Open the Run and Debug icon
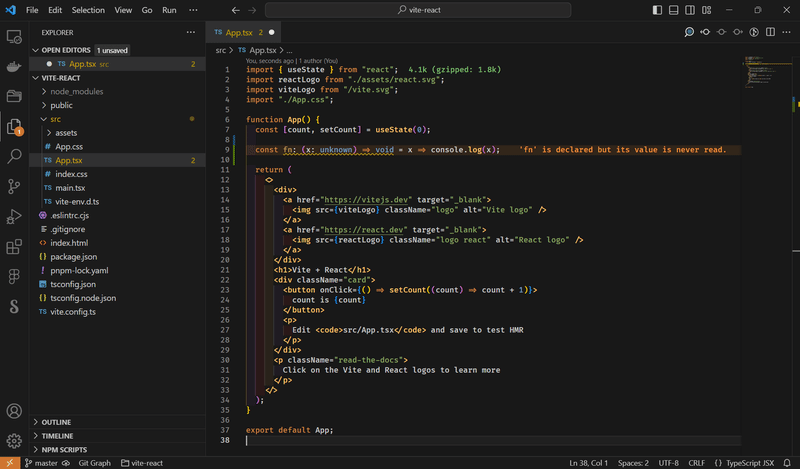Viewport: 800px width, 469px height. [x=14, y=216]
